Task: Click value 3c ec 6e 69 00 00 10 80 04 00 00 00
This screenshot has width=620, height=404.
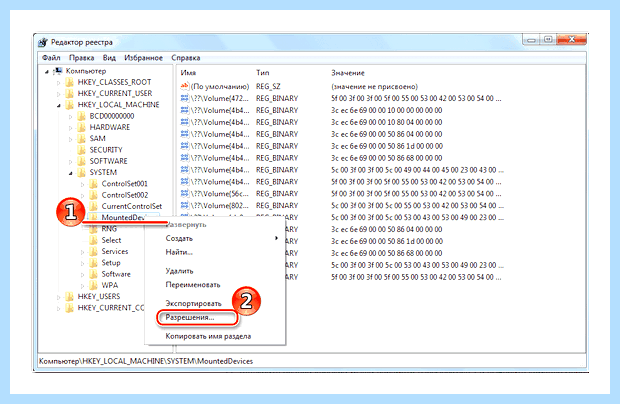Action: click(387, 122)
